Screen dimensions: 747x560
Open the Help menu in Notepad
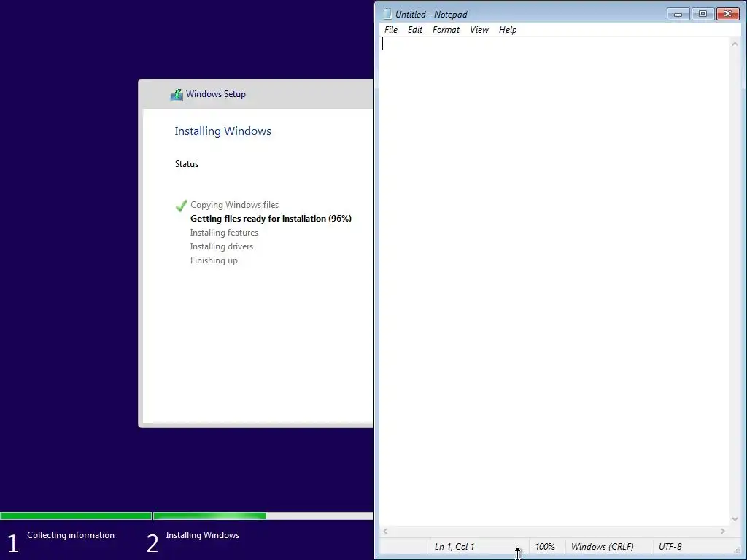508,29
